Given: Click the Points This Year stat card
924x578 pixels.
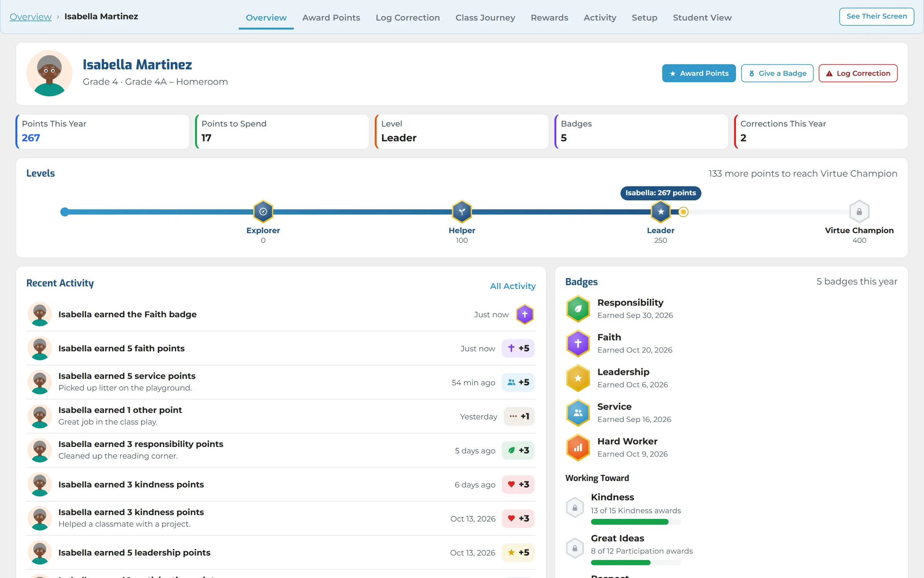Looking at the screenshot, I should tap(102, 131).
